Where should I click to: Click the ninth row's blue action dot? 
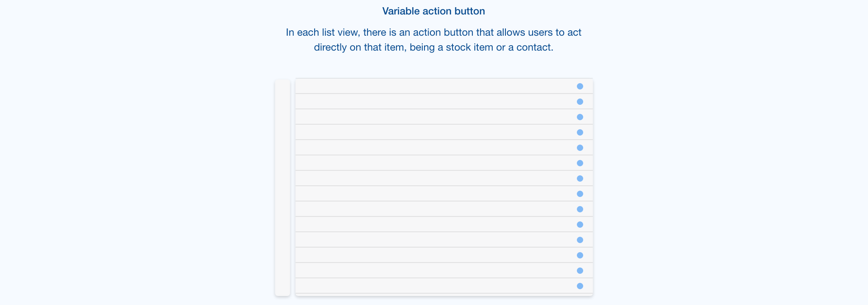coord(580,209)
